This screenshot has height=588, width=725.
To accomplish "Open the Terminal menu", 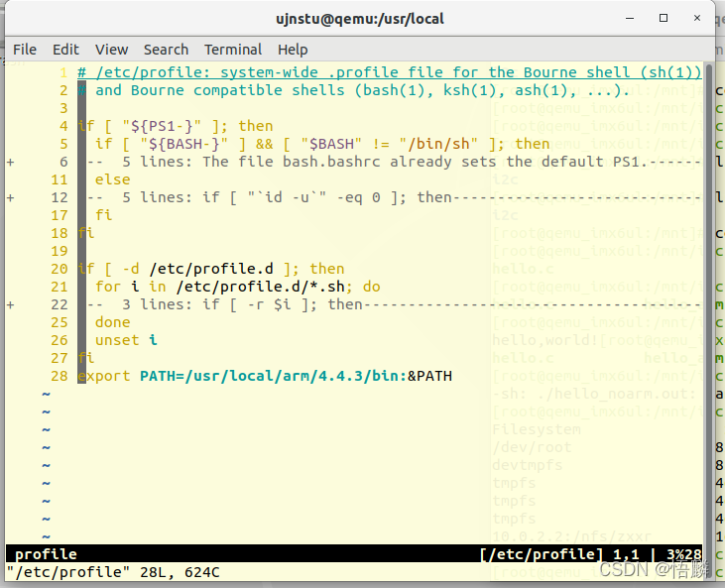I will pyautogui.click(x=233, y=50).
